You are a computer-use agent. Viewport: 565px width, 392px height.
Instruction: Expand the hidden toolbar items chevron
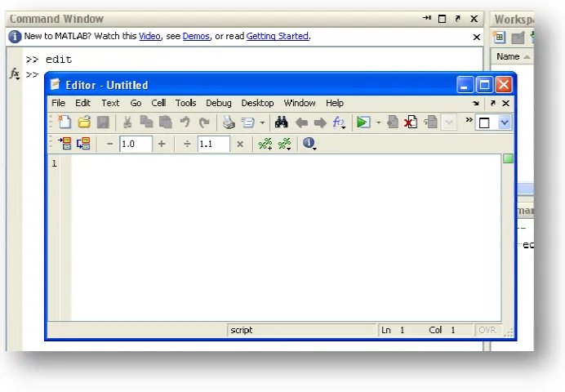[469, 119]
